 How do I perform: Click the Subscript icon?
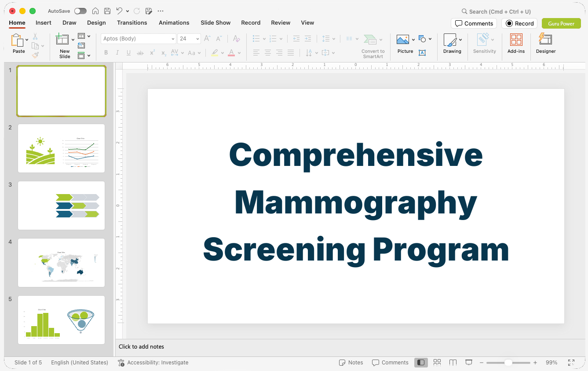164,53
